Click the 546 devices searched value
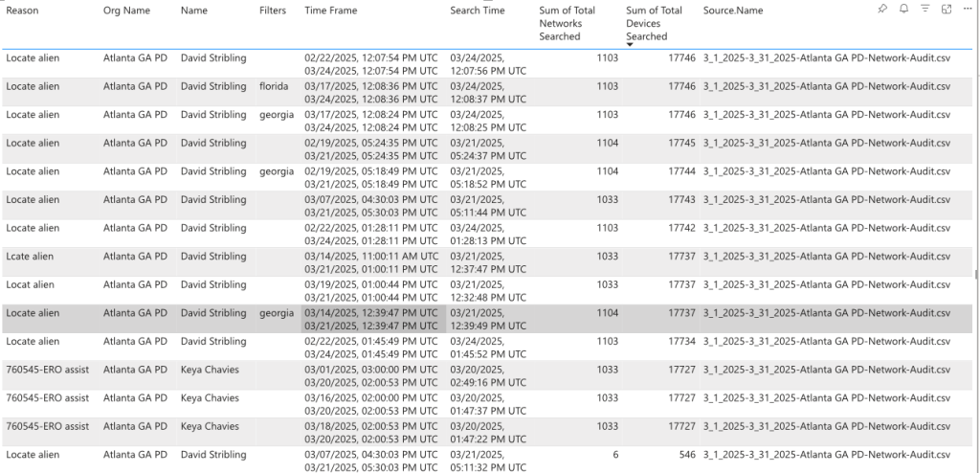 click(x=686, y=455)
